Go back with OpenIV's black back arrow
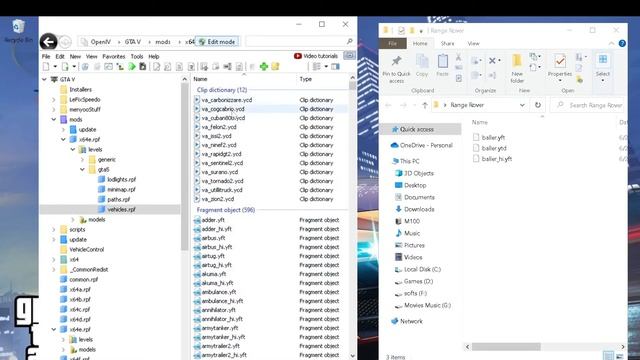The width and height of the screenshot is (640, 360). (48, 41)
